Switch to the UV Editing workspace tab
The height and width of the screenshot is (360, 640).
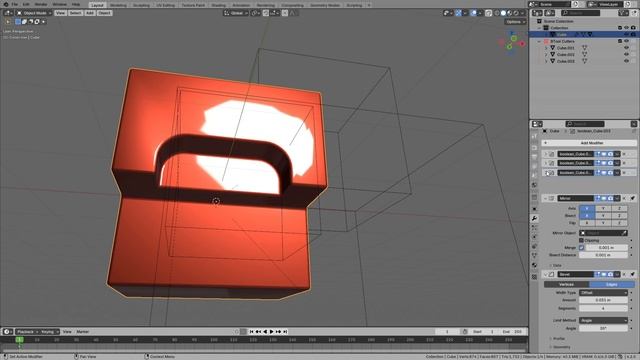[165, 5]
